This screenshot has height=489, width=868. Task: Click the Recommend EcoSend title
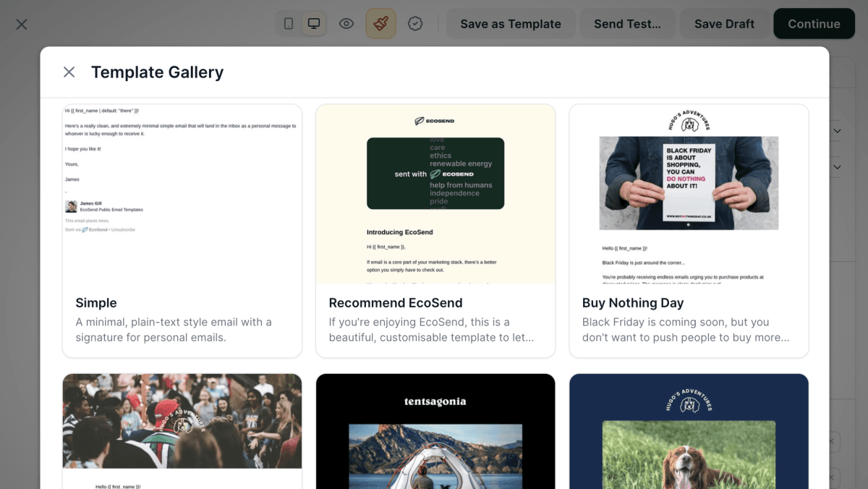pos(396,303)
